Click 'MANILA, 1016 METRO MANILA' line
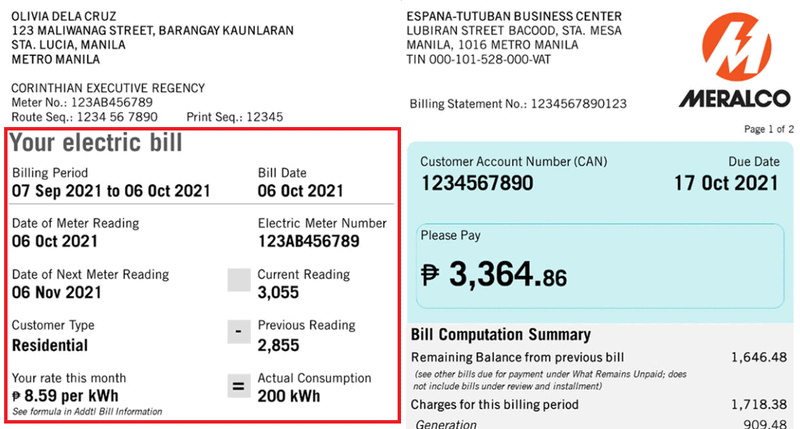The image size is (800, 429). pos(492,45)
